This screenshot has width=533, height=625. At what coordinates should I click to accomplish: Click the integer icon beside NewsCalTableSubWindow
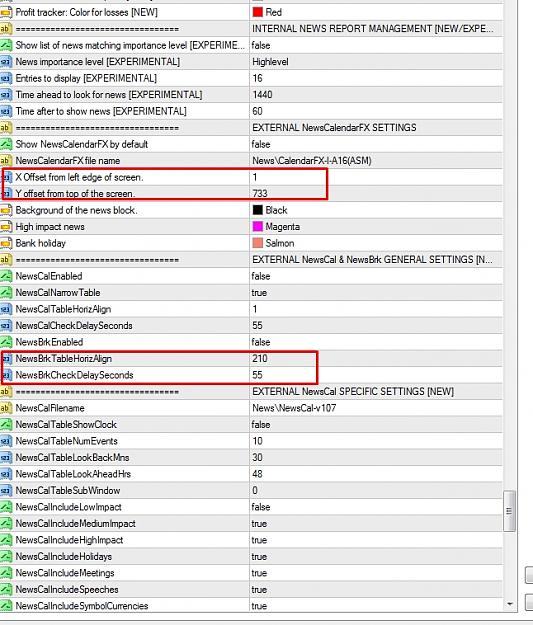(6, 491)
